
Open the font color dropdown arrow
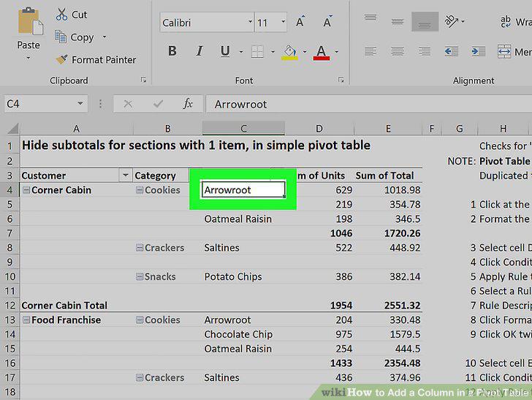337,52
